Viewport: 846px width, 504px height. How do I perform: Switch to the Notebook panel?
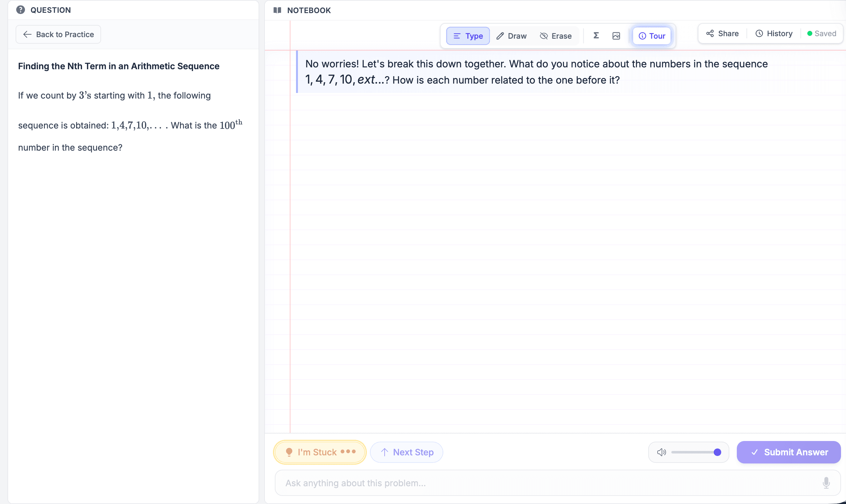[301, 10]
